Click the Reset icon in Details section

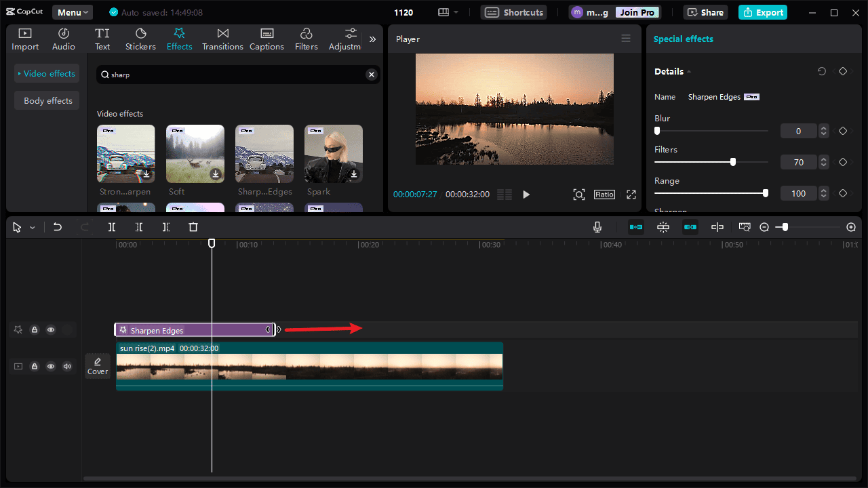[x=822, y=71]
